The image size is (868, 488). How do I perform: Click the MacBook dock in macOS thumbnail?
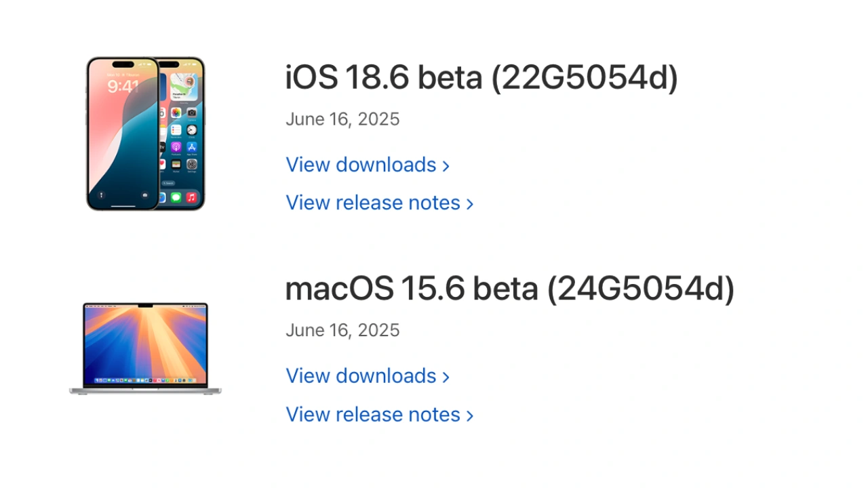pos(145,380)
